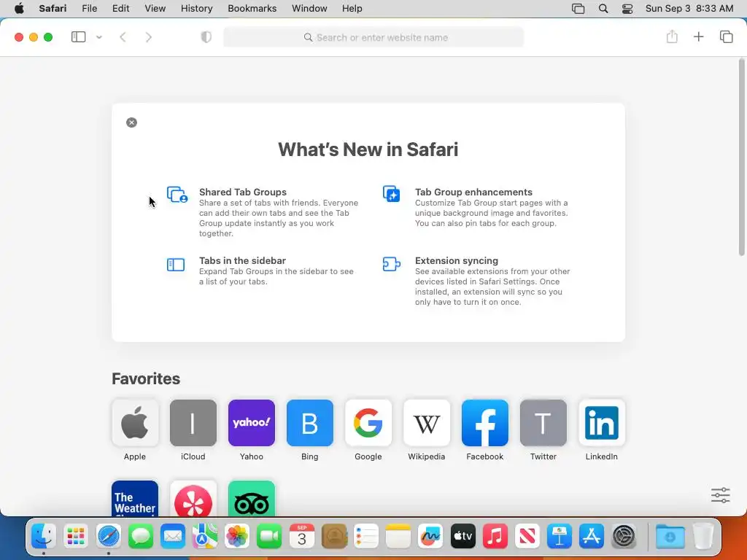
Task: Open FaceTime from the Dock
Action: [269, 536]
